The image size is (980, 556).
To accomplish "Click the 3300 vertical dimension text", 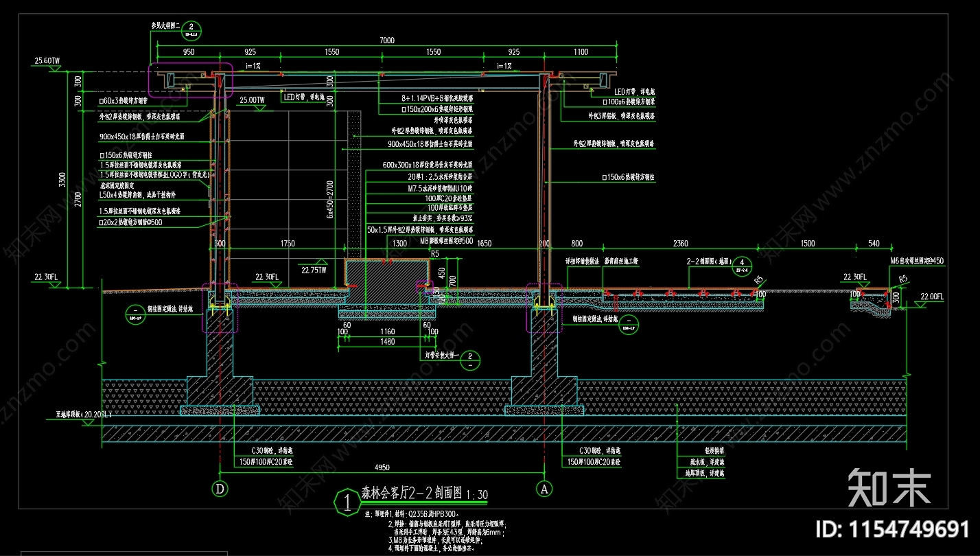I will pyautogui.click(x=63, y=181).
